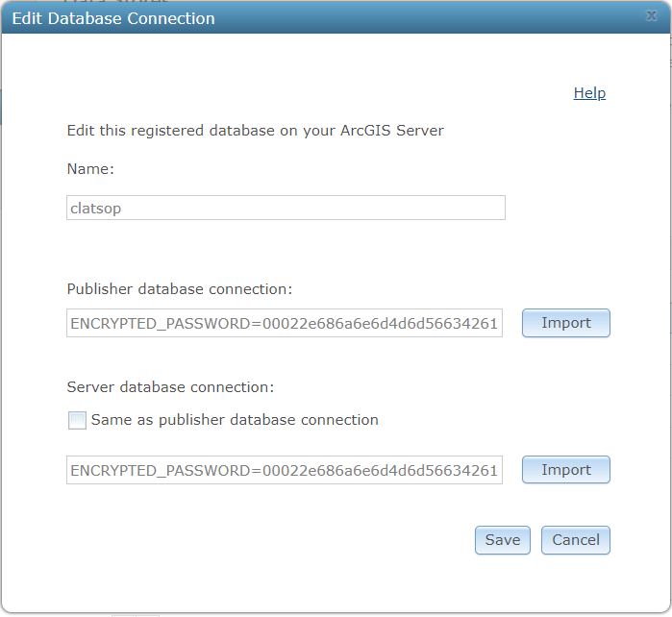Click the word ArcGIS in the description

tap(366, 131)
